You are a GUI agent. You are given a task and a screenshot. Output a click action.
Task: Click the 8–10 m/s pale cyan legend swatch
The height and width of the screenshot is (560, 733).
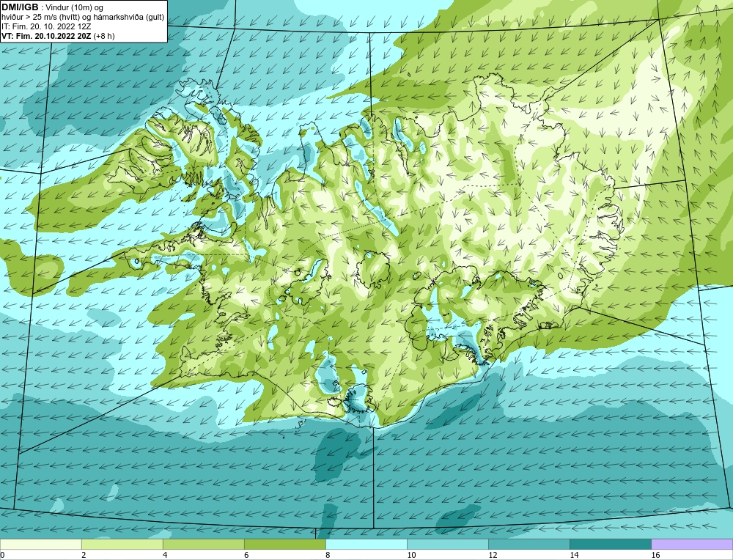(x=366, y=544)
